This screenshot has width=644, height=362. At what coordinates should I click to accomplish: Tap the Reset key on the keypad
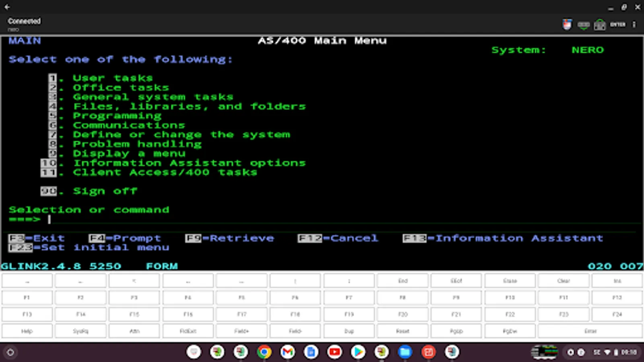click(x=402, y=331)
